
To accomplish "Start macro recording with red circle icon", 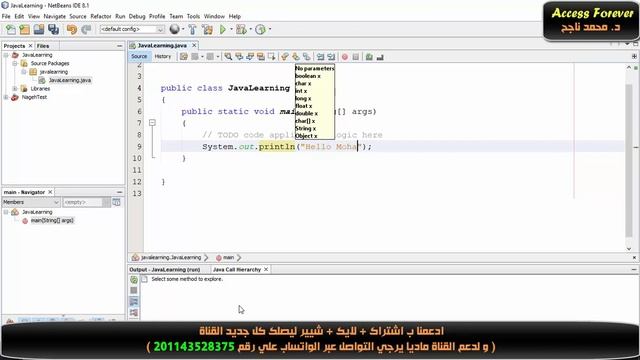I will click(x=345, y=57).
